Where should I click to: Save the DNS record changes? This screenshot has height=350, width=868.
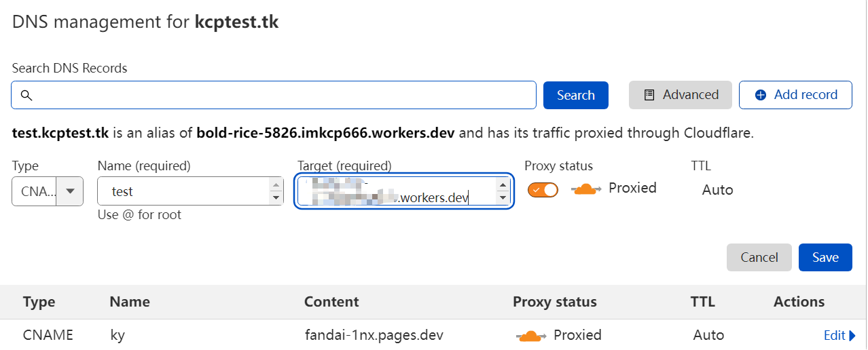click(x=825, y=258)
